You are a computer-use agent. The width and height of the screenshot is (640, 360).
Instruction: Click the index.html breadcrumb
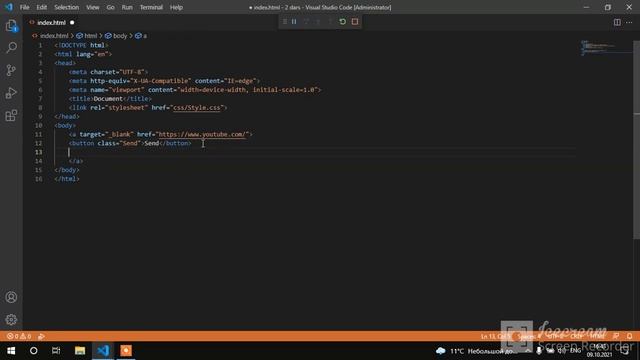point(54,36)
